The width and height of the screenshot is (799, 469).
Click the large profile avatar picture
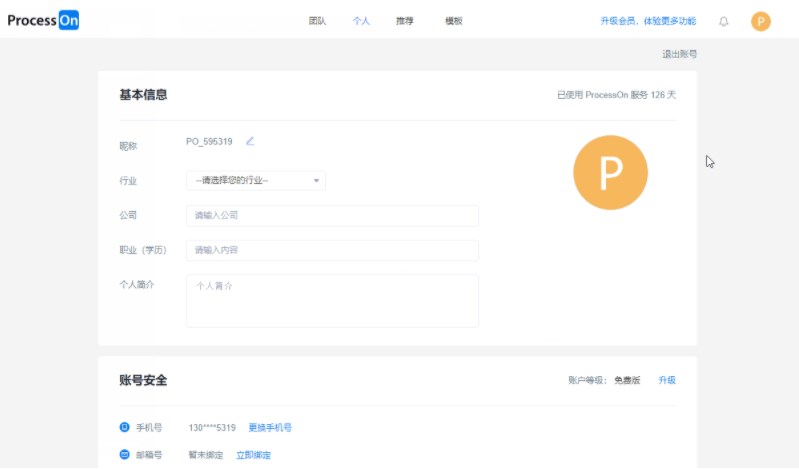[610, 172]
